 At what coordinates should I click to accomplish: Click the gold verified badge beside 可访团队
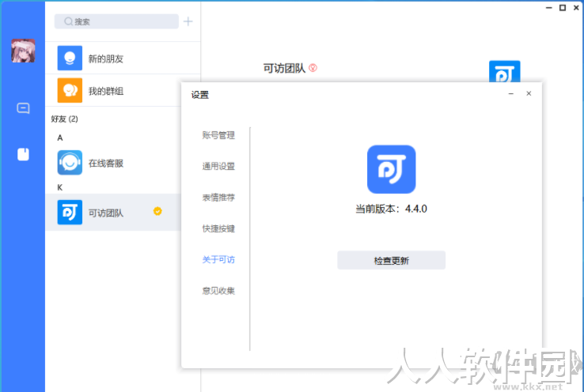(x=157, y=211)
